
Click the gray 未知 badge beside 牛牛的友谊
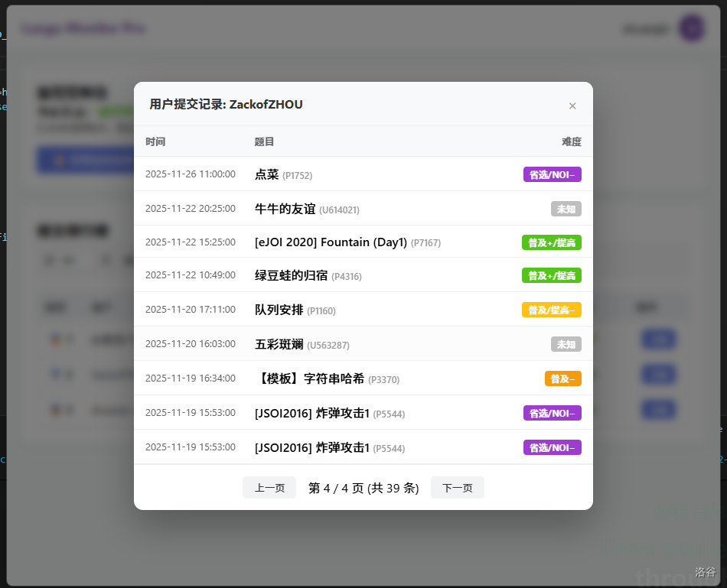[x=566, y=209]
